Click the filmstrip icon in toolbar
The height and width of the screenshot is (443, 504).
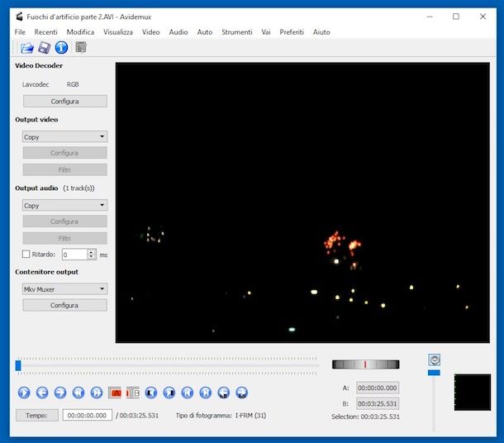pyautogui.click(x=81, y=47)
